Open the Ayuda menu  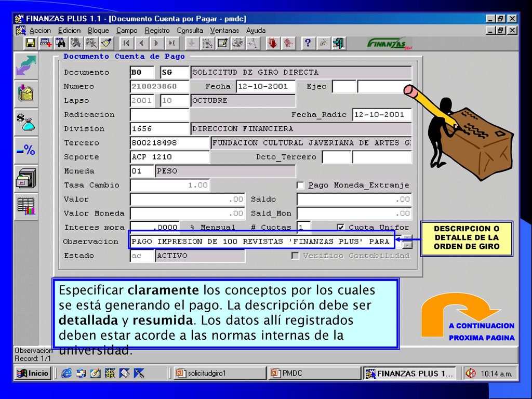tap(256, 31)
